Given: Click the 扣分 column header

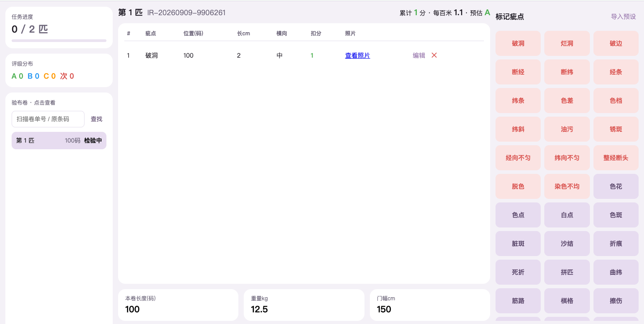Looking at the screenshot, I should (316, 34).
